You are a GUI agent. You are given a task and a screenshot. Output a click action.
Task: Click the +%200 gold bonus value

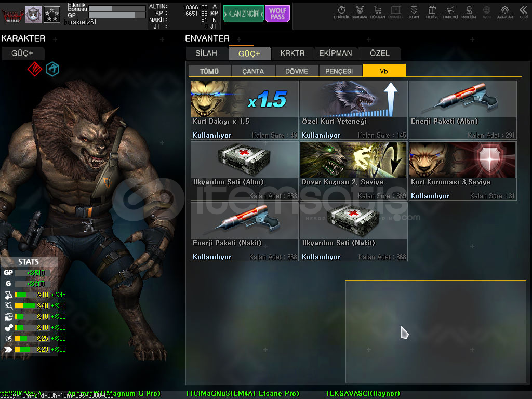(x=35, y=284)
